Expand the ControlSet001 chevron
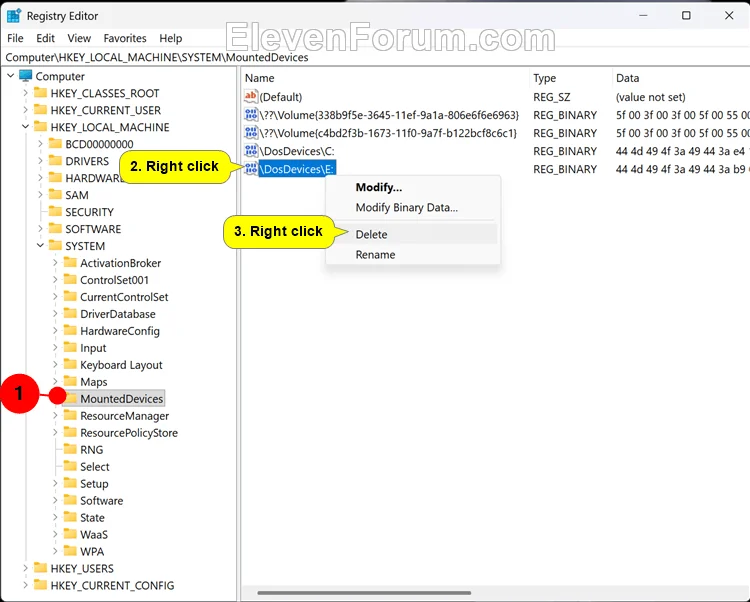This screenshot has width=750, height=602. coord(55,280)
